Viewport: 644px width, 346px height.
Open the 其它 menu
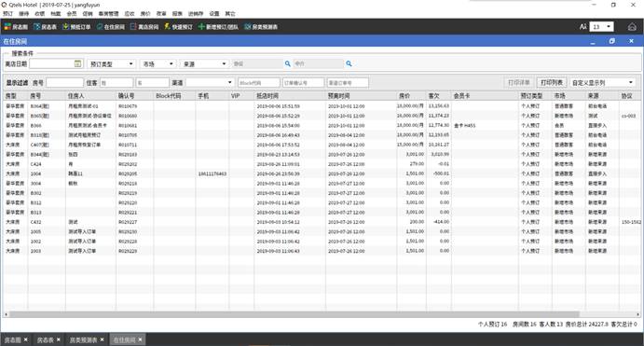230,14
